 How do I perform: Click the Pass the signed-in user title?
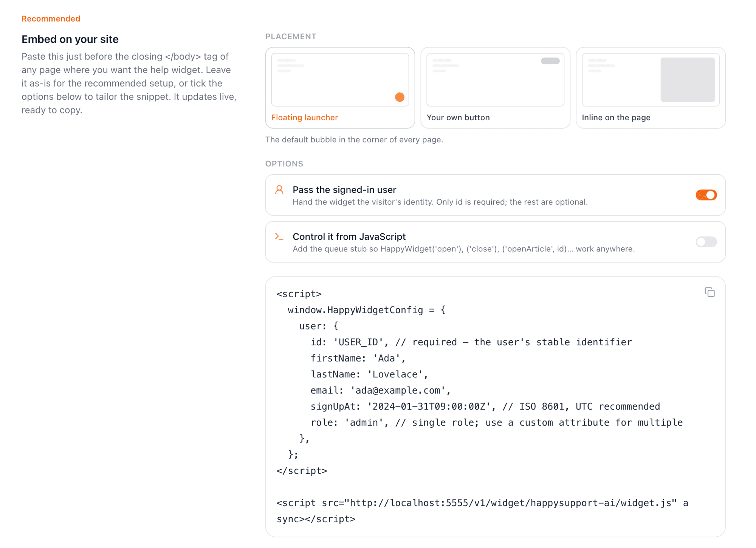pyautogui.click(x=344, y=189)
